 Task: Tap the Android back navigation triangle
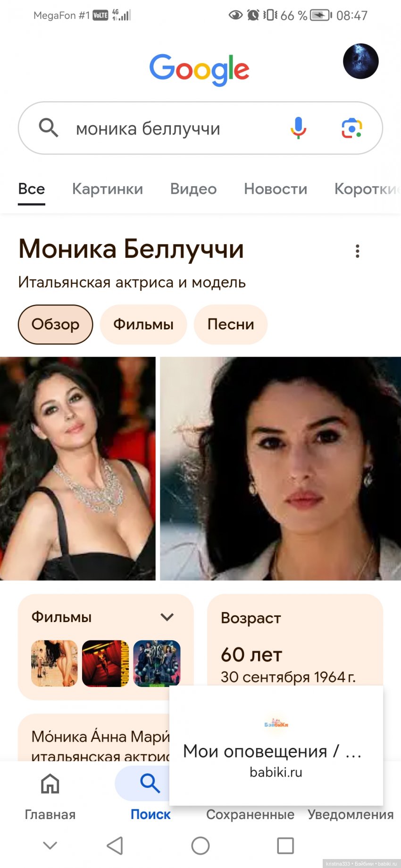[x=115, y=845]
